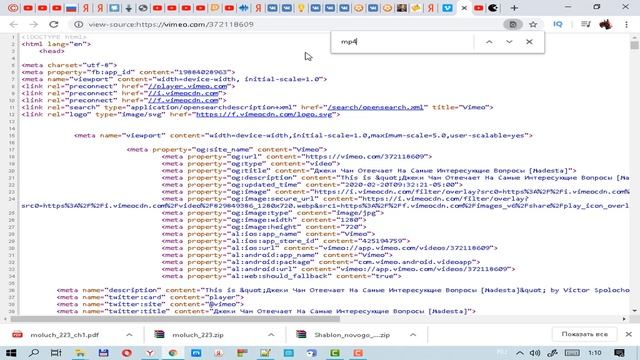640x360 pixels.
Task: Open the profile avatar in the toolbar
Action: (606, 24)
